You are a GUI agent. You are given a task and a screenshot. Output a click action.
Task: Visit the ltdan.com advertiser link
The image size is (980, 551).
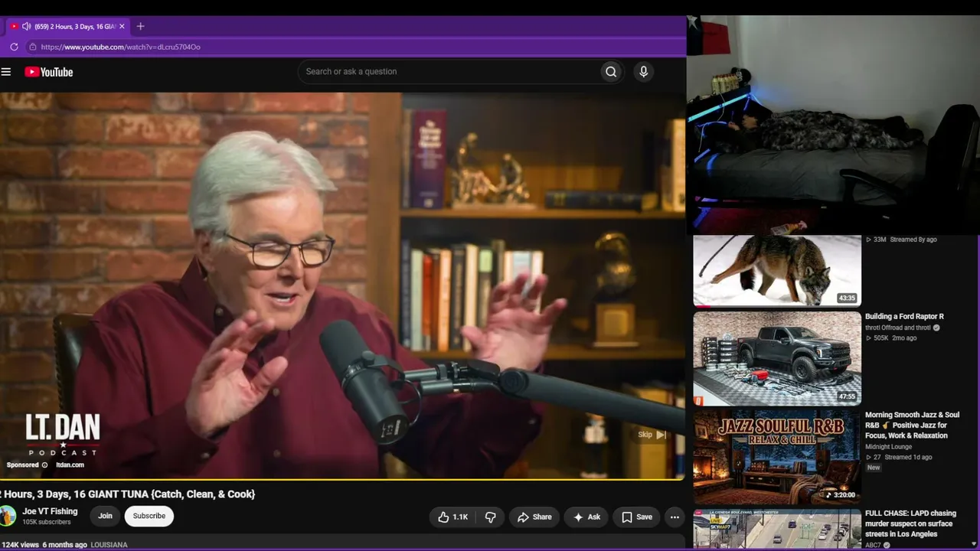(x=70, y=465)
